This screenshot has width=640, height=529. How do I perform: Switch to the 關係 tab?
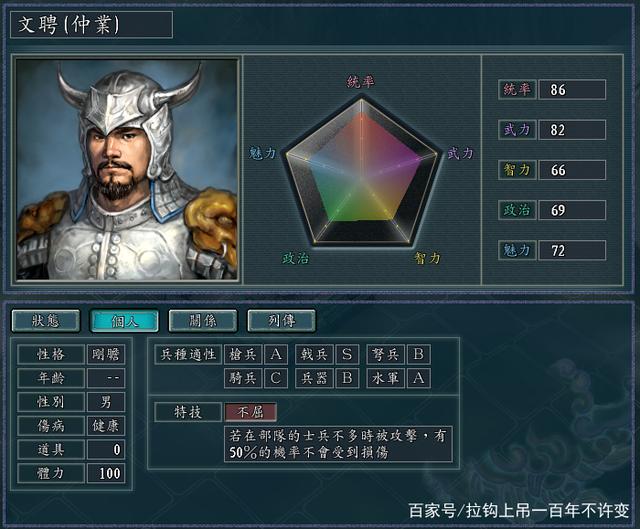click(203, 321)
